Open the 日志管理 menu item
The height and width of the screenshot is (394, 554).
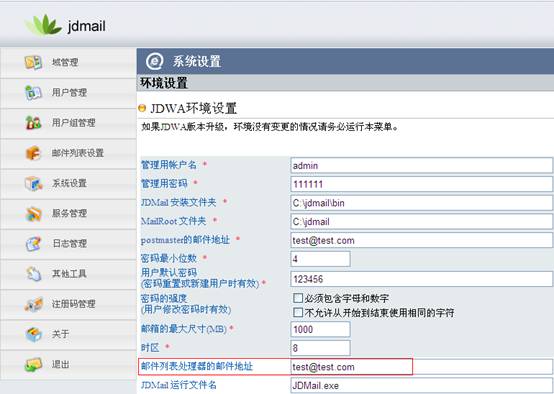coord(68,243)
